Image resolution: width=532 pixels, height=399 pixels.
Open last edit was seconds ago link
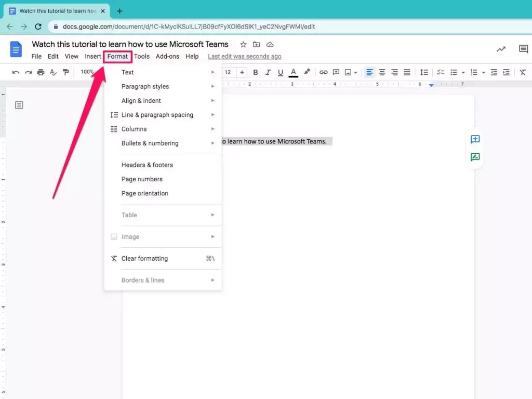click(245, 56)
